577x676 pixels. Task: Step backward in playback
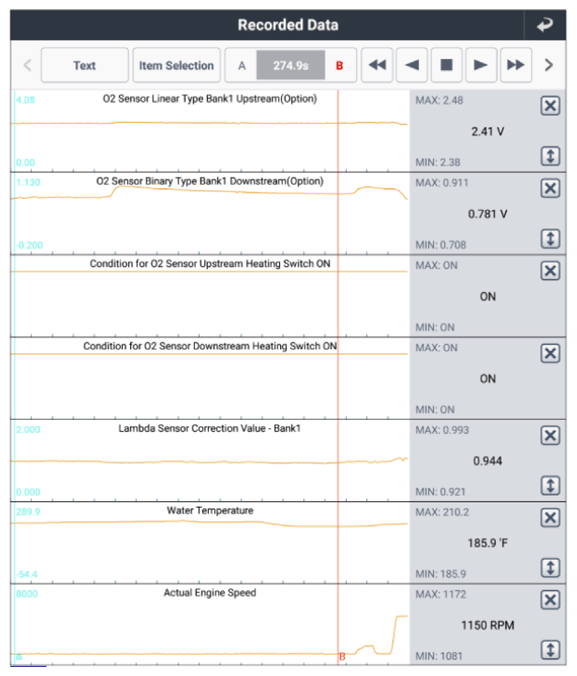[x=412, y=65]
